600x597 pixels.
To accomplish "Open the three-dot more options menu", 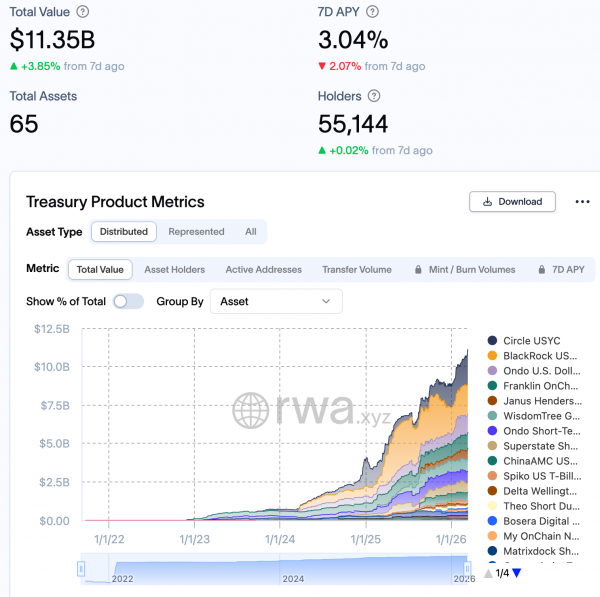I will point(582,201).
